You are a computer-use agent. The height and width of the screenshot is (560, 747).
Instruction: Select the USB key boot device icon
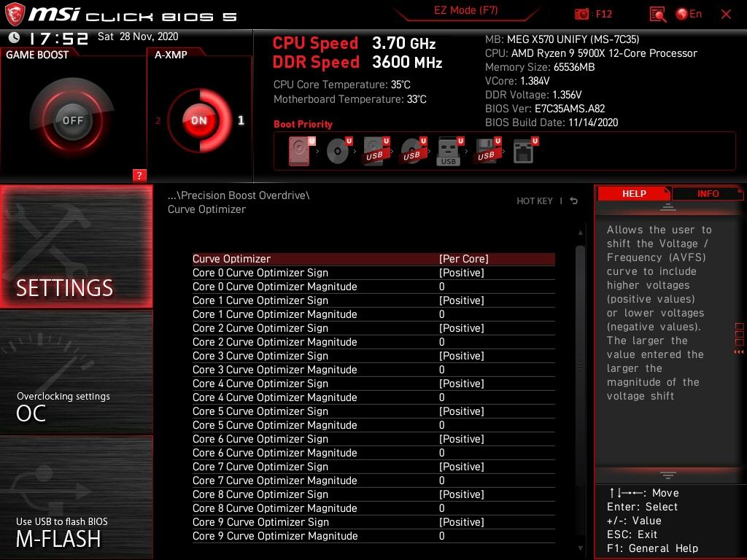[449, 152]
